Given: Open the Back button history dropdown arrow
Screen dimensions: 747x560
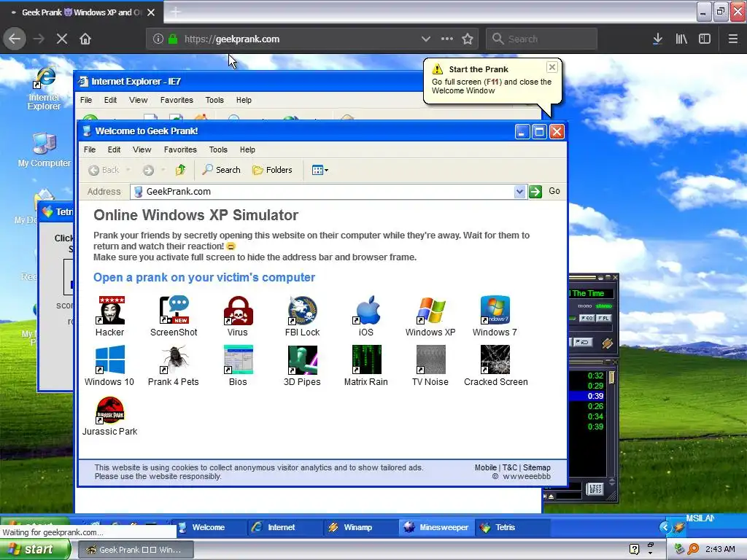Looking at the screenshot, I should point(128,170).
